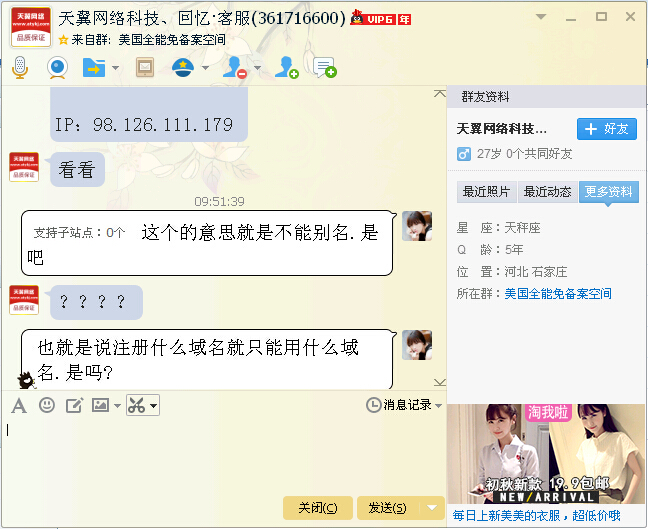Click in the message input area

pyautogui.click(x=223, y=455)
